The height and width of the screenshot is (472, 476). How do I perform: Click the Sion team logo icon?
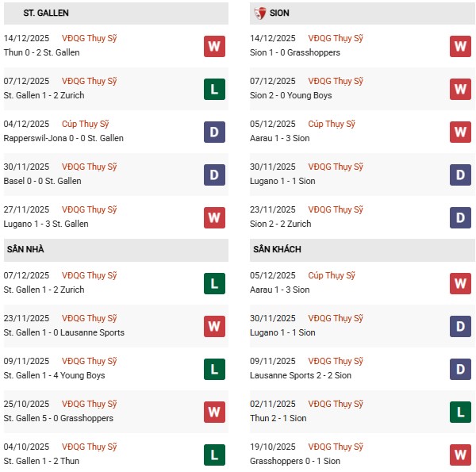coord(259,13)
